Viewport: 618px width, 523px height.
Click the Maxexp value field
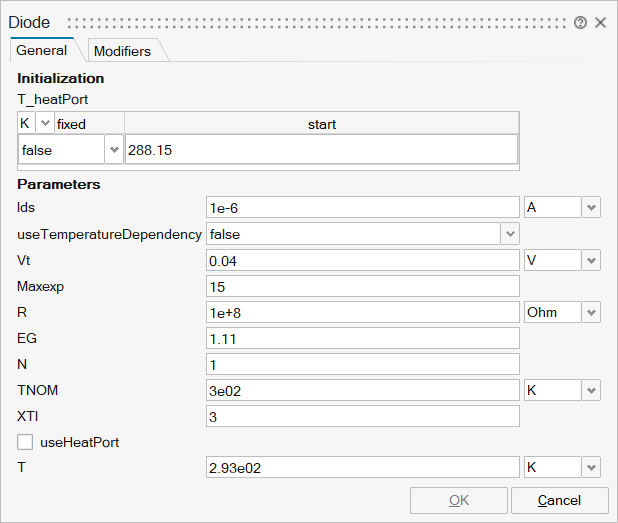point(362,286)
